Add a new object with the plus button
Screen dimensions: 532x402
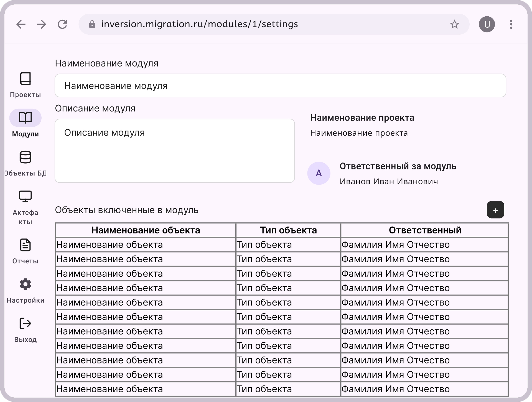[x=496, y=210]
